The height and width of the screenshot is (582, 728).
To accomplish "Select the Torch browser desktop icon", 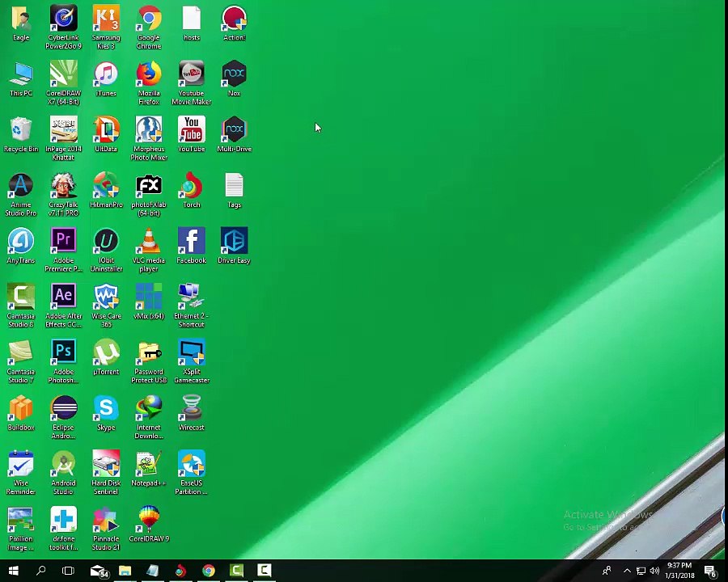I will pos(191,186).
